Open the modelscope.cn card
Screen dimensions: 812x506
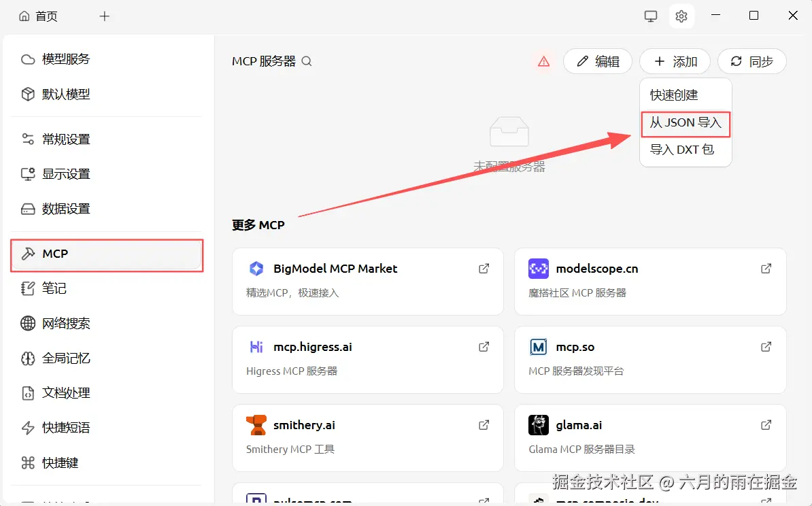point(650,282)
